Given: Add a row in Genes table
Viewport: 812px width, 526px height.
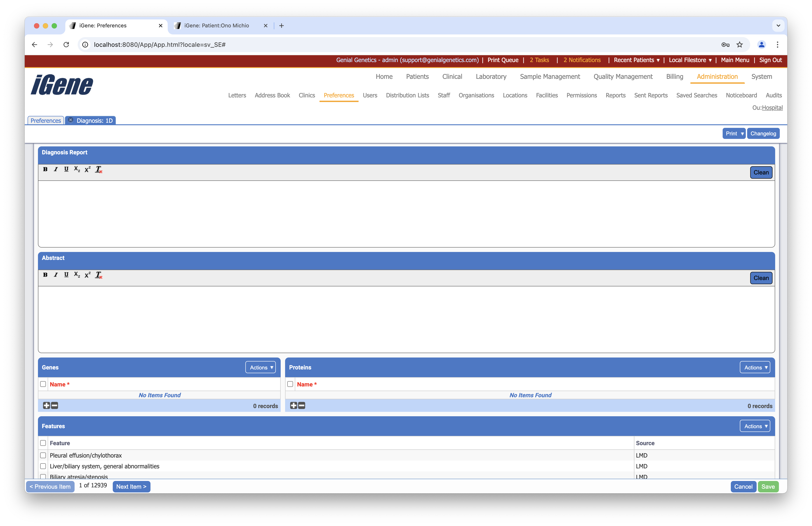Looking at the screenshot, I should point(46,405).
